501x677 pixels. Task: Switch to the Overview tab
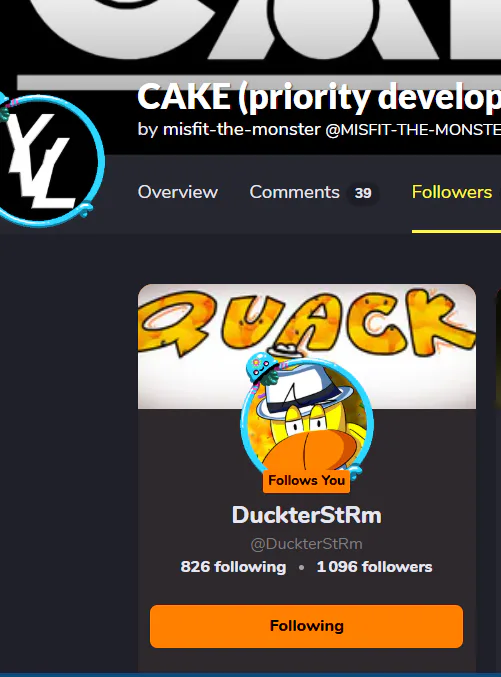click(178, 193)
